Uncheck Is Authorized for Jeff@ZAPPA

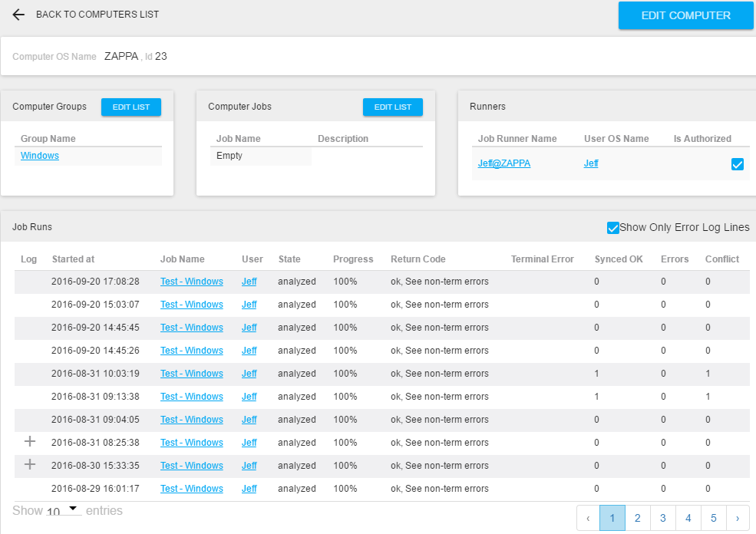coord(738,163)
